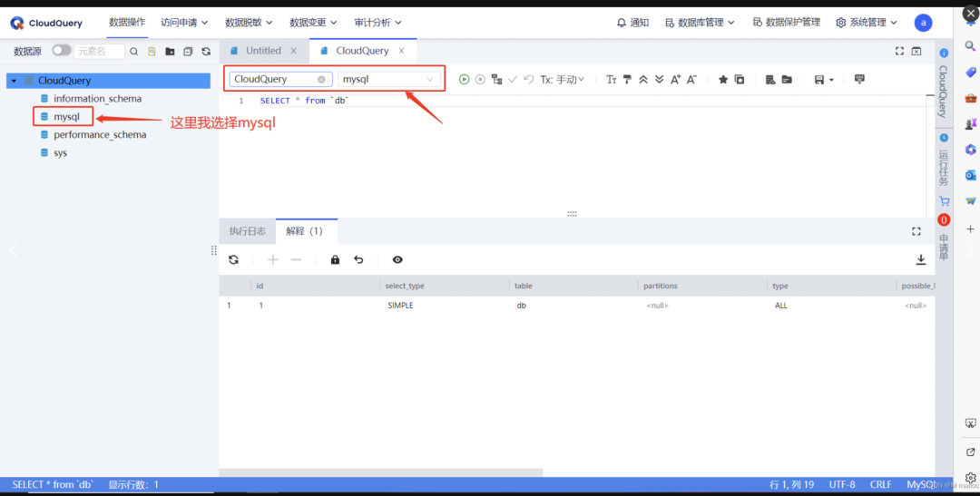
Task: Click the lock icon in result toolbar
Action: (x=335, y=260)
